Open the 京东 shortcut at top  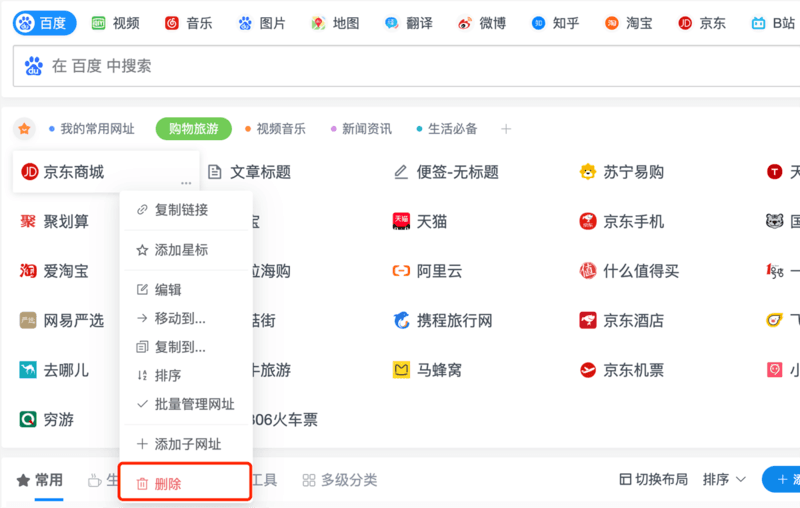point(702,23)
